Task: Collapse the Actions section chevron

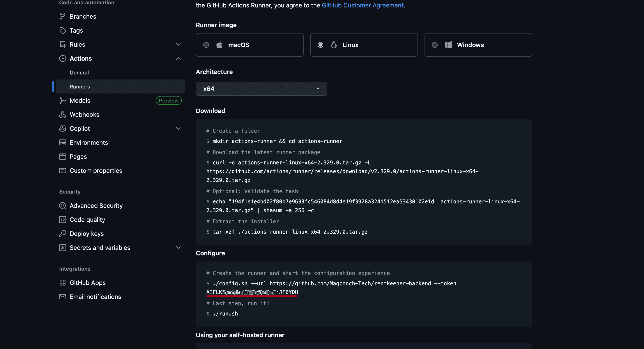Action: click(178, 58)
